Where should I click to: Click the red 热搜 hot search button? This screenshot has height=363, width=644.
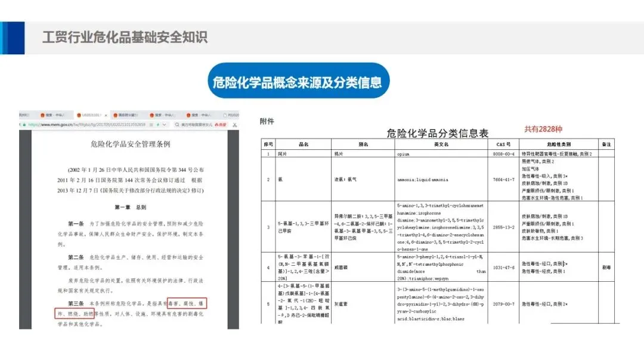pyautogui.click(x=221, y=125)
